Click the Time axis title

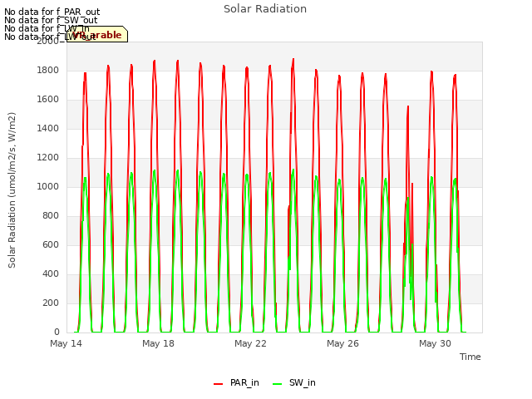tap(470, 357)
